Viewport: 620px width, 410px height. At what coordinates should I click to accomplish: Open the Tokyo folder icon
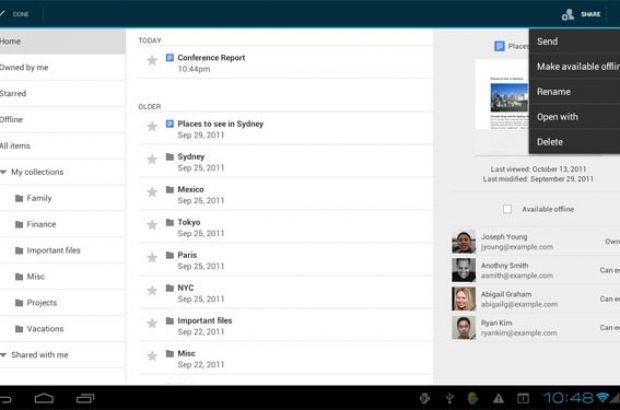pos(170,222)
